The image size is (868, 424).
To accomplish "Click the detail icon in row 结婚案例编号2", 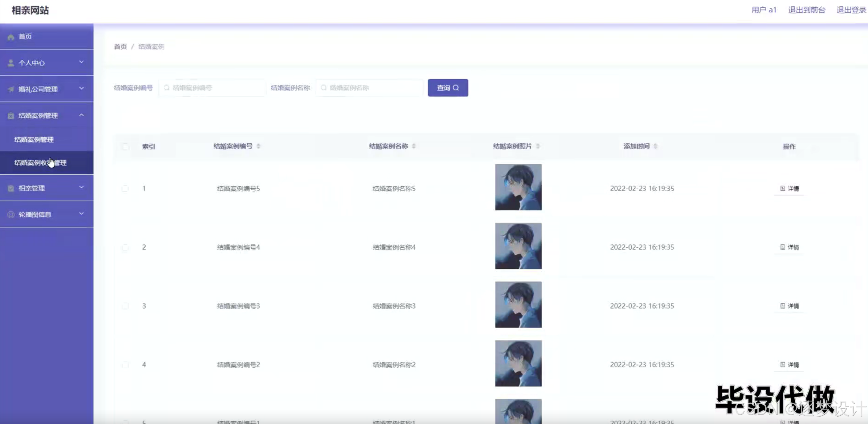I will pos(783,364).
